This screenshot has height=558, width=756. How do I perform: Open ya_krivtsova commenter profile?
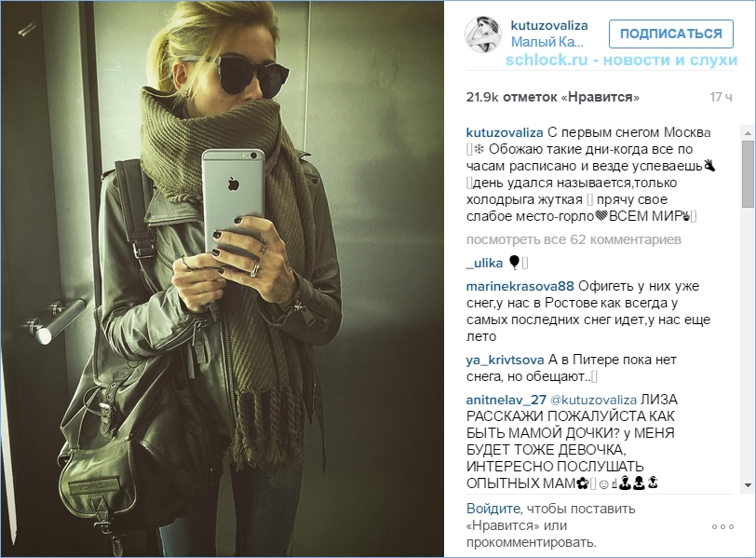click(505, 361)
